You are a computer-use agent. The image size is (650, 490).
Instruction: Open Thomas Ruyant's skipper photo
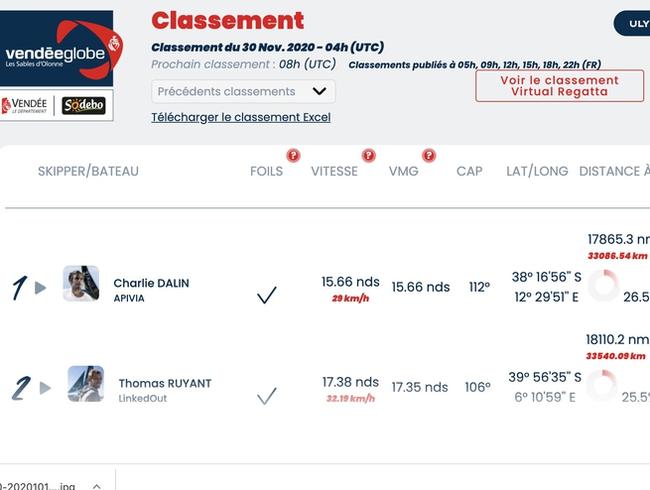tap(86, 384)
